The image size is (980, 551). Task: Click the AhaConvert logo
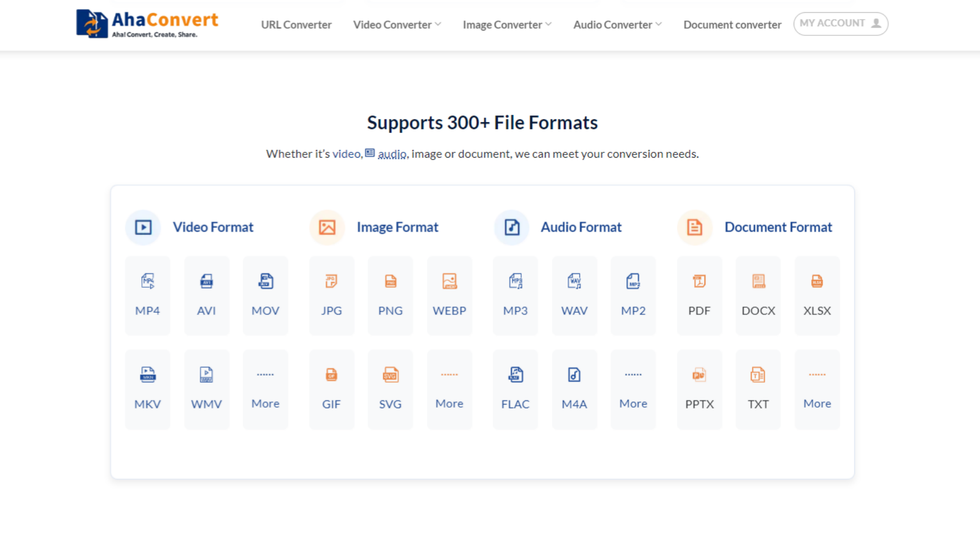[147, 23]
